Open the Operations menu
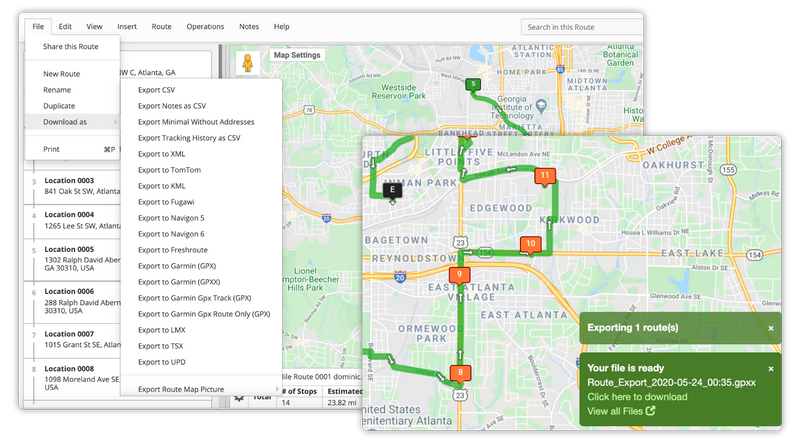Image resolution: width=800 pixels, height=446 pixels. 205,27
